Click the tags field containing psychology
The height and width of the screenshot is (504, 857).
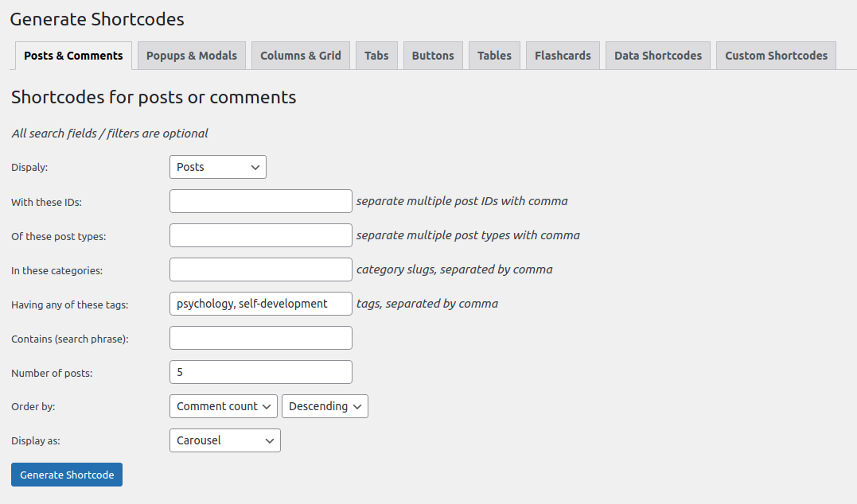coord(260,304)
